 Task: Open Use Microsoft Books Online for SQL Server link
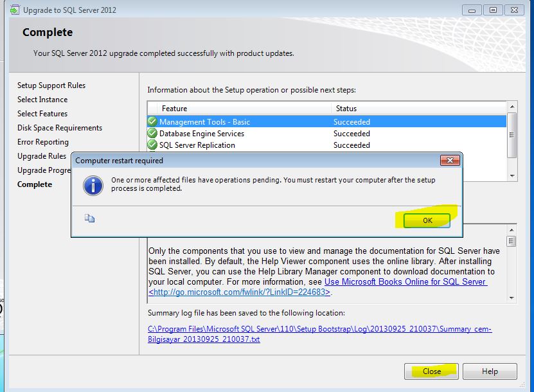click(405, 281)
